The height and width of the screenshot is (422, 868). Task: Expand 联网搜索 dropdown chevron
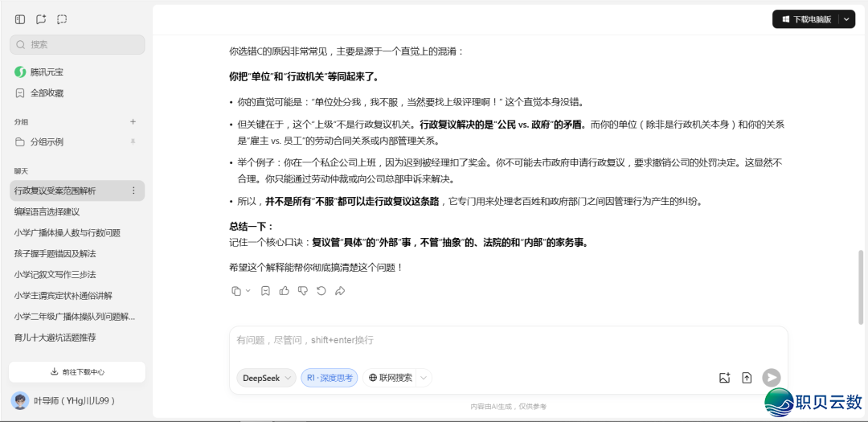click(424, 378)
